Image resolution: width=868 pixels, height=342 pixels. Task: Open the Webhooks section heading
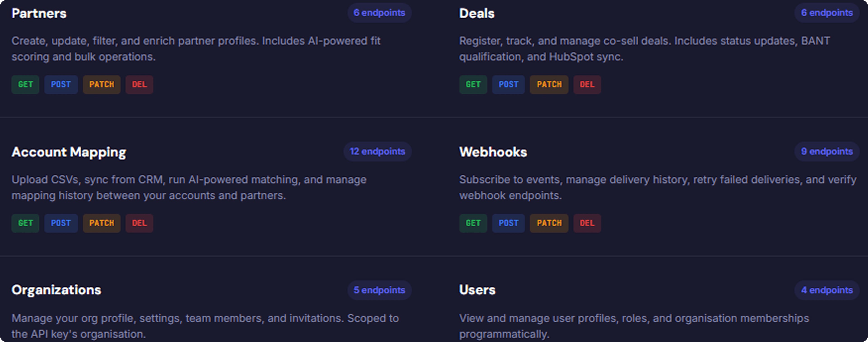tap(493, 152)
